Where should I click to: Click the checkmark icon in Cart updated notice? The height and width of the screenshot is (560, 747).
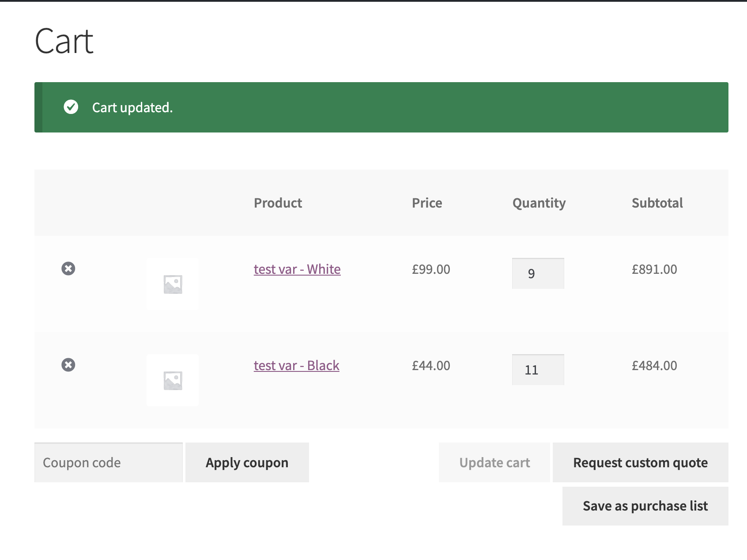click(x=71, y=107)
